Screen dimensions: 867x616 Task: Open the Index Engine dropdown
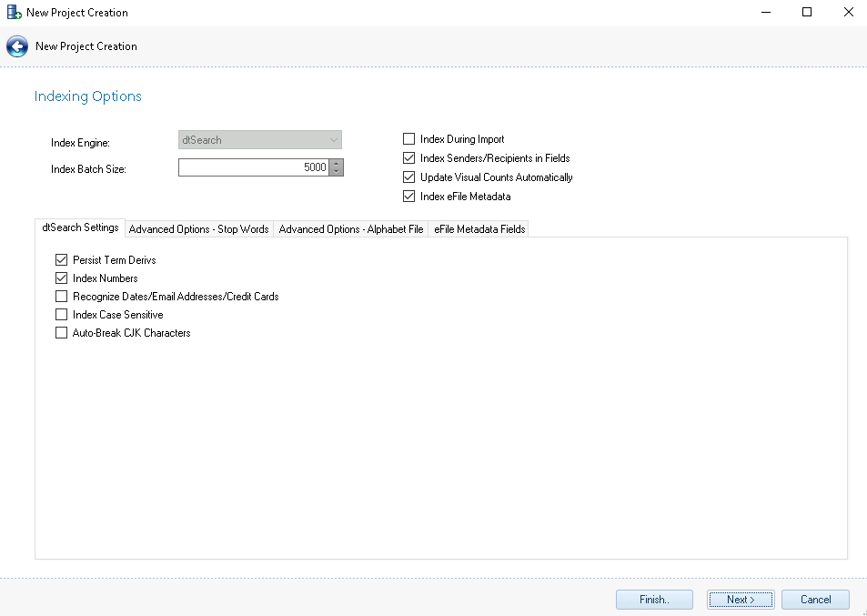260,140
